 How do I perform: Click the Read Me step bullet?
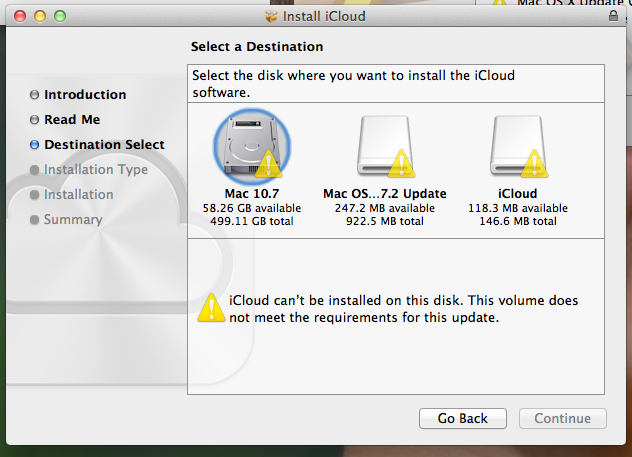coord(35,120)
